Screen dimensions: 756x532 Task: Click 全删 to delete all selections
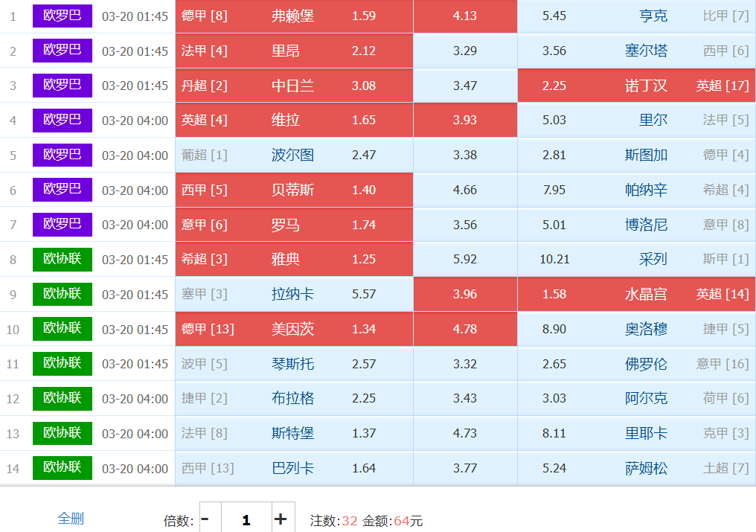(x=71, y=519)
